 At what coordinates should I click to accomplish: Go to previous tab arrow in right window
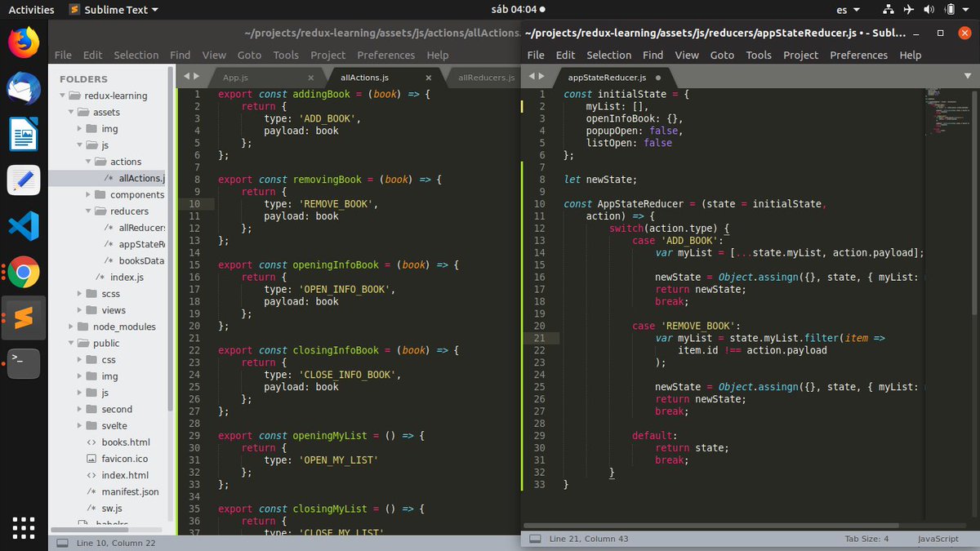(532, 76)
